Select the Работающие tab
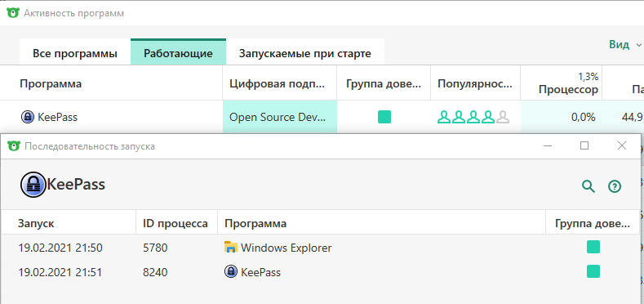Image resolution: width=644 pixels, height=304 pixels. click(x=178, y=52)
